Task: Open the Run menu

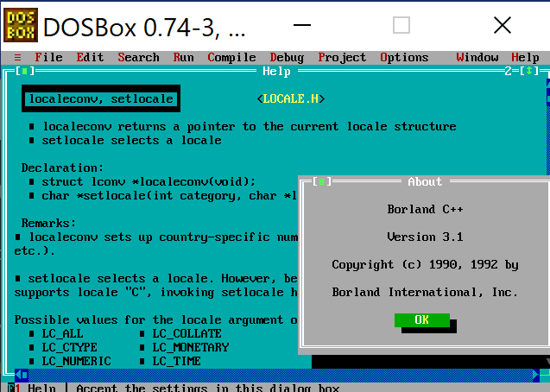Action: pyautogui.click(x=183, y=57)
